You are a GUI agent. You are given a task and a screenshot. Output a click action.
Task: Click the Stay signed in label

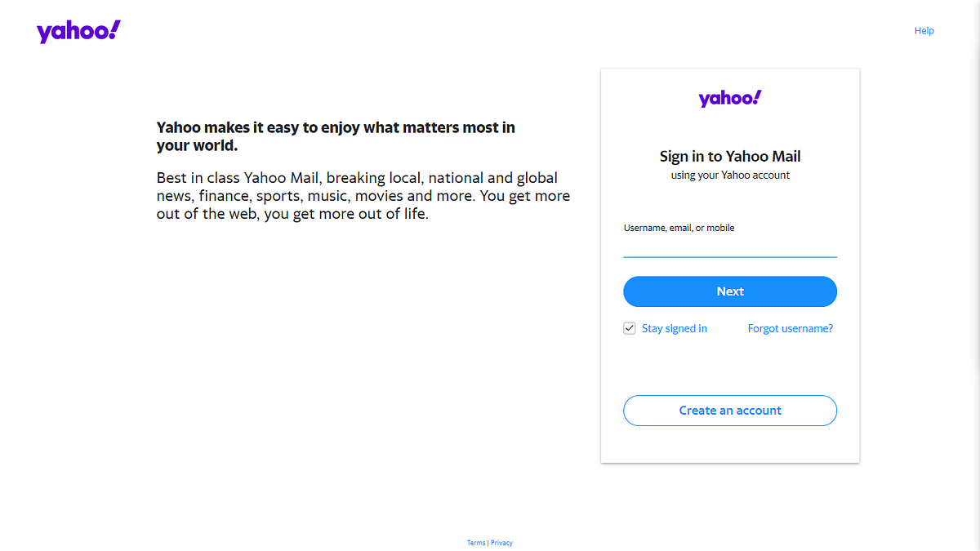coord(674,327)
